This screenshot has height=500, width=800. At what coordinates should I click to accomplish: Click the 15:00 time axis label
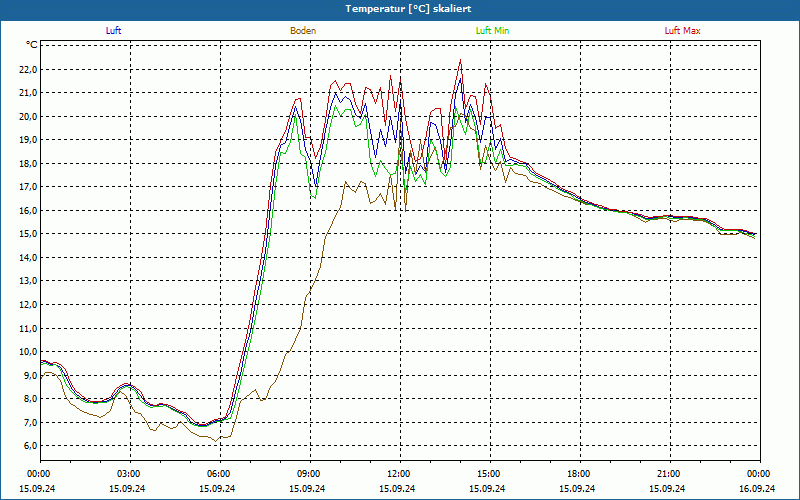(490, 474)
